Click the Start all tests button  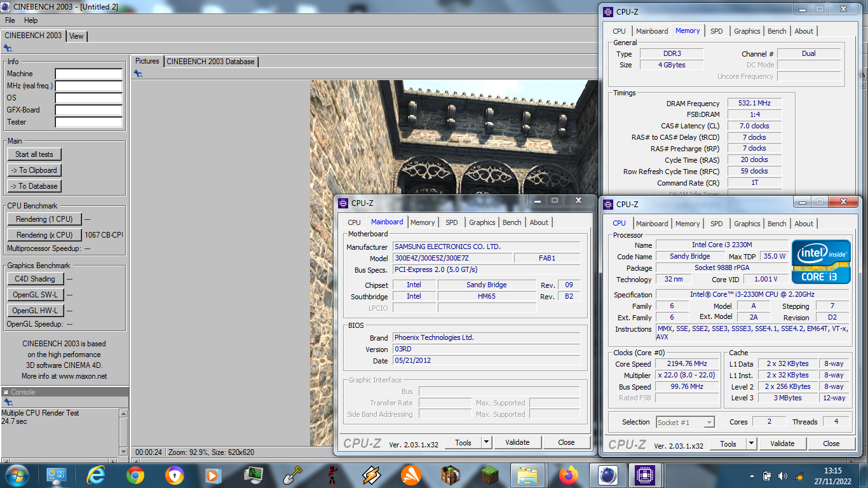tap(34, 154)
